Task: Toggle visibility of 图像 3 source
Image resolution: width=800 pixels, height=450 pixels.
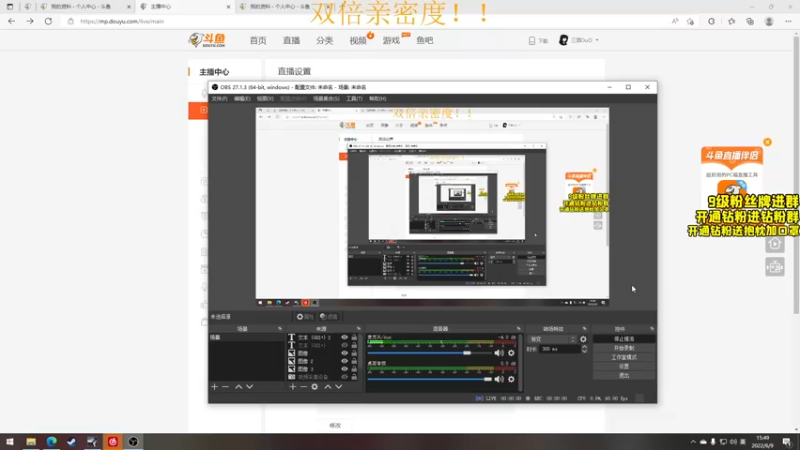Action: 344,369
